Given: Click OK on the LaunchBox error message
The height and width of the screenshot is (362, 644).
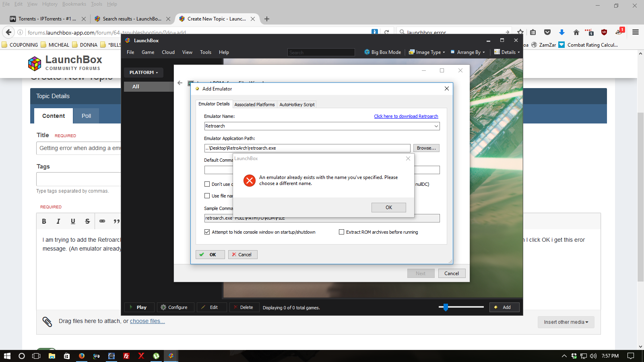Looking at the screenshot, I should coord(388,208).
